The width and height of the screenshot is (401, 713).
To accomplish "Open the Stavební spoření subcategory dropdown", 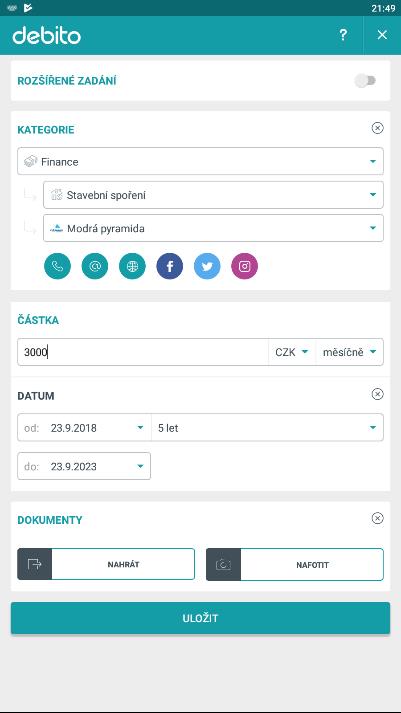I will [x=213, y=195].
